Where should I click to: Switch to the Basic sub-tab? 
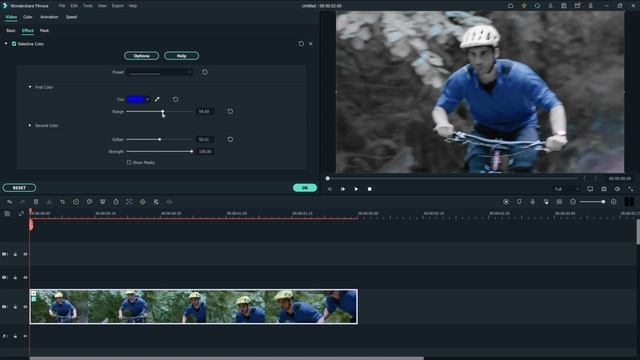[11, 31]
